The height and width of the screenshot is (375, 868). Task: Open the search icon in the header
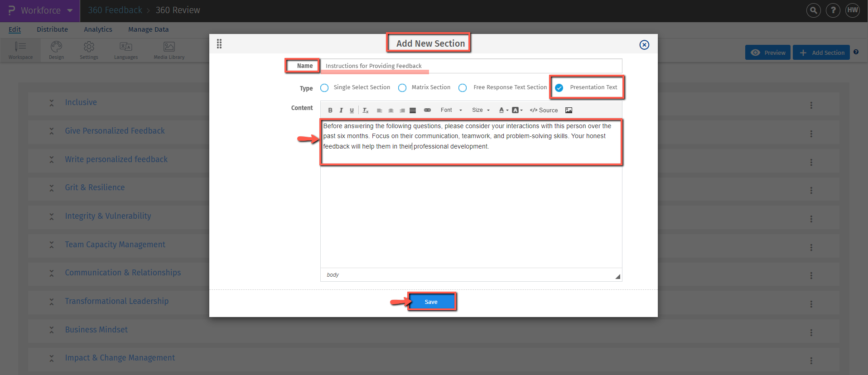(814, 10)
